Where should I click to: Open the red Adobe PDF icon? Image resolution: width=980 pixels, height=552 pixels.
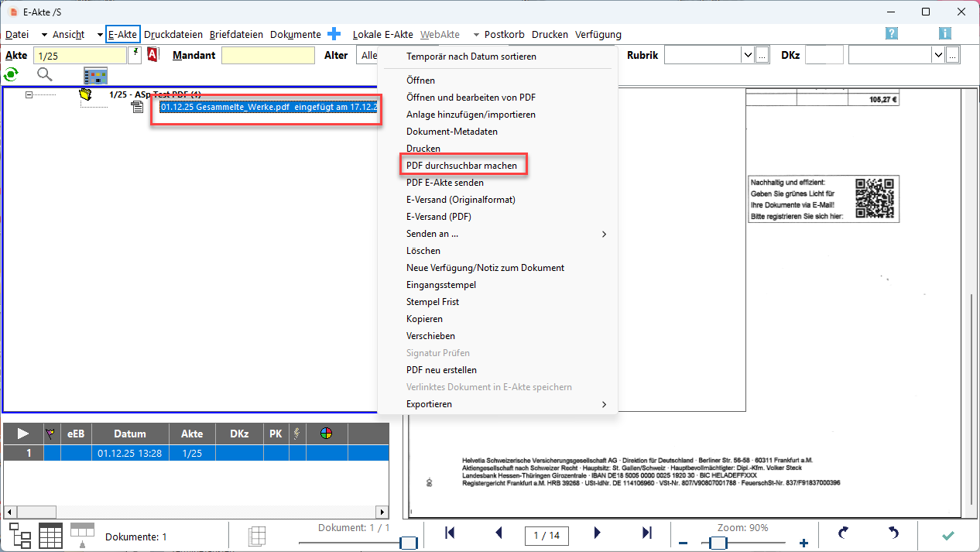pos(152,55)
